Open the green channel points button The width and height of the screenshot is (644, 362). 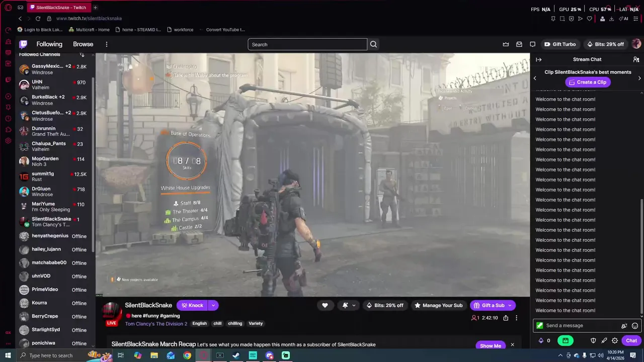pyautogui.click(x=566, y=340)
